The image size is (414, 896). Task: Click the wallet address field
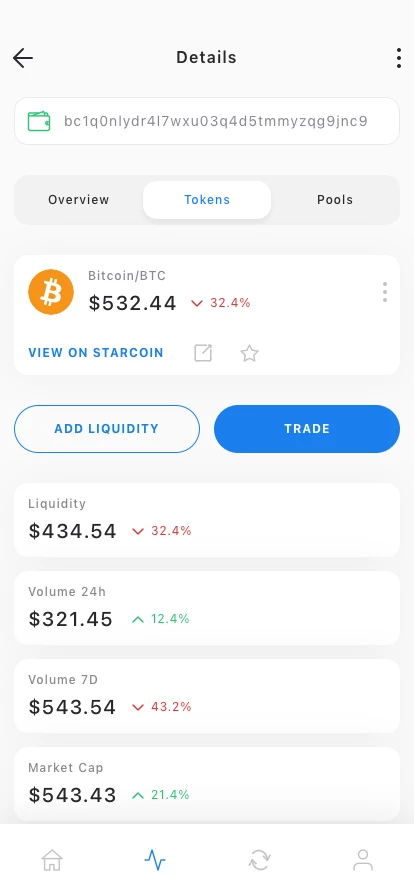207,121
